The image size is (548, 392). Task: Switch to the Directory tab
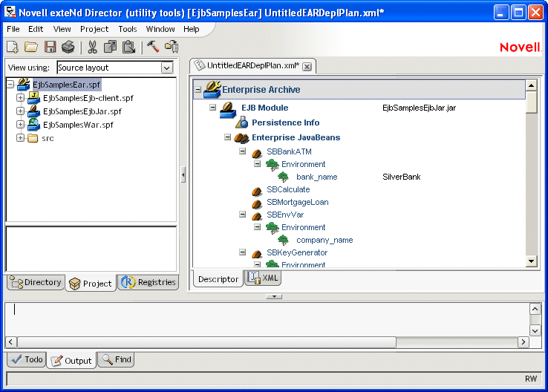36,282
